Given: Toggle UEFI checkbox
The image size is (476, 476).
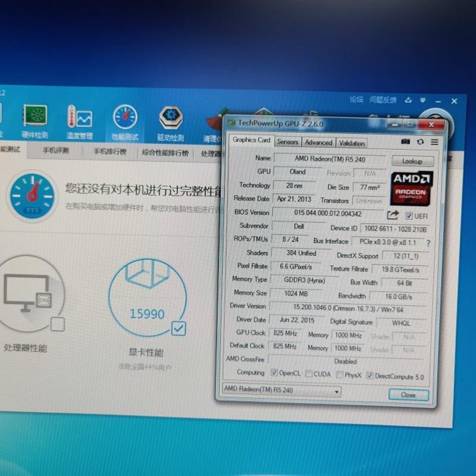Looking at the screenshot, I should (409, 216).
